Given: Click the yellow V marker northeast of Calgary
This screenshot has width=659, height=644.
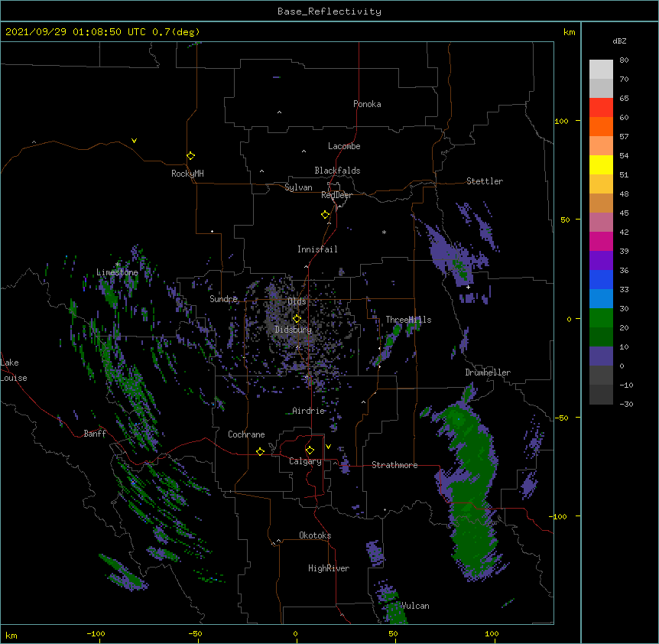Looking at the screenshot, I should pos(328,447).
